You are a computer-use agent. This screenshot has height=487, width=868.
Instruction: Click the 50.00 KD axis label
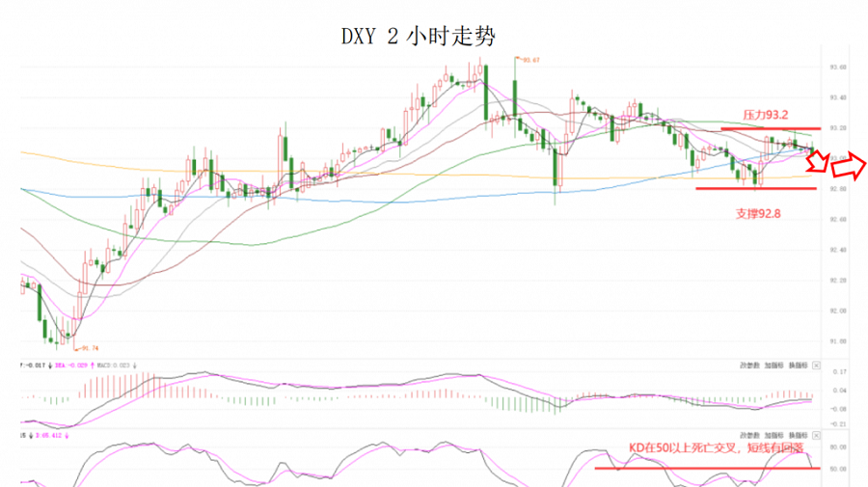(838, 469)
